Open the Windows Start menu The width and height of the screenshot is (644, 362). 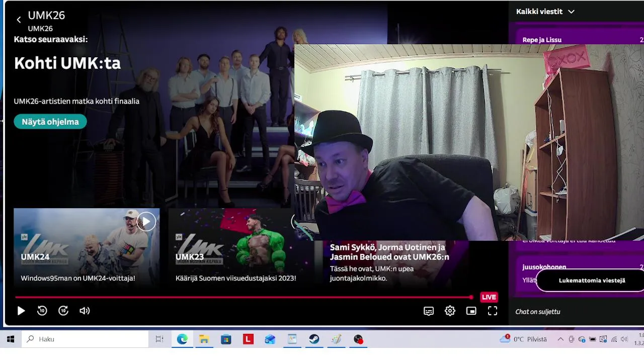click(x=11, y=339)
